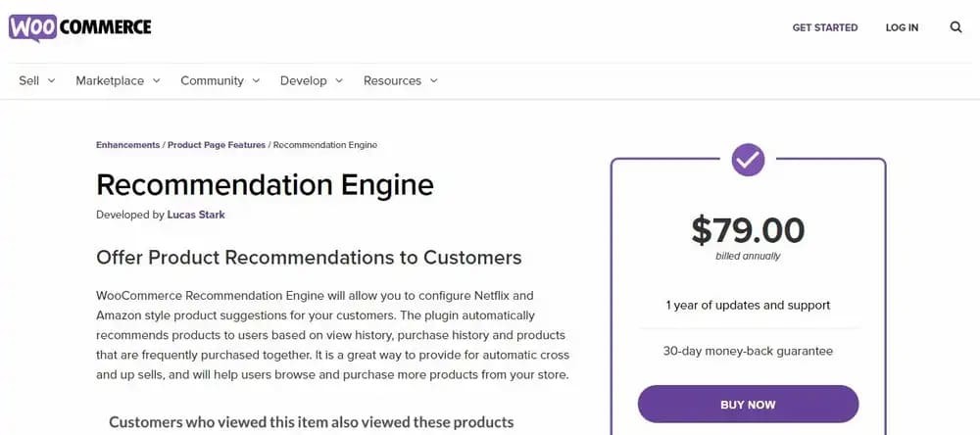Go to Product Page Features breadcrumb
This screenshot has height=435, width=980.
[x=217, y=145]
